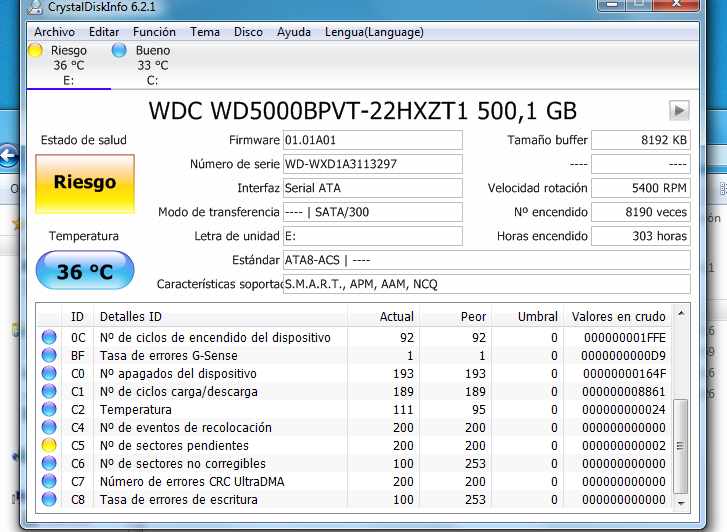The height and width of the screenshot is (532, 727).
Task: Open the Lengua(Language) menu
Action: (x=374, y=32)
